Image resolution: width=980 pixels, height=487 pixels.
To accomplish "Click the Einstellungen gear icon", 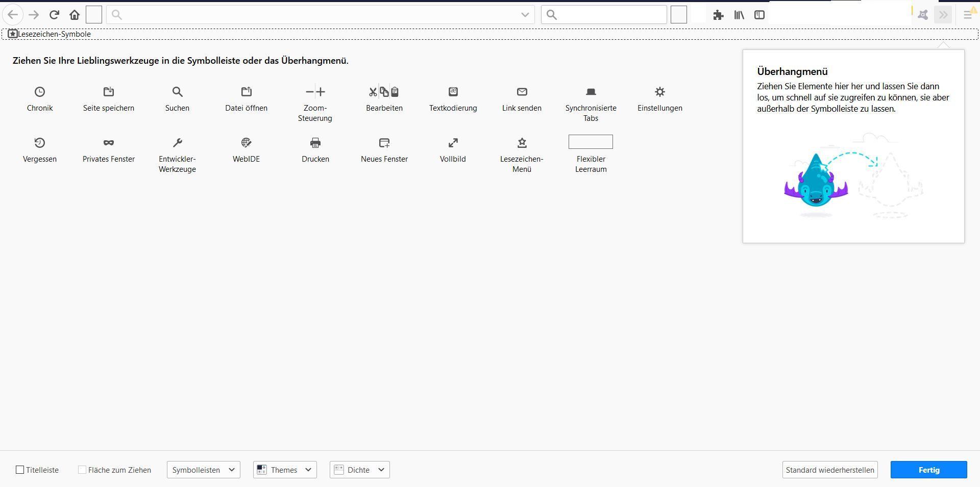I will pyautogui.click(x=660, y=92).
